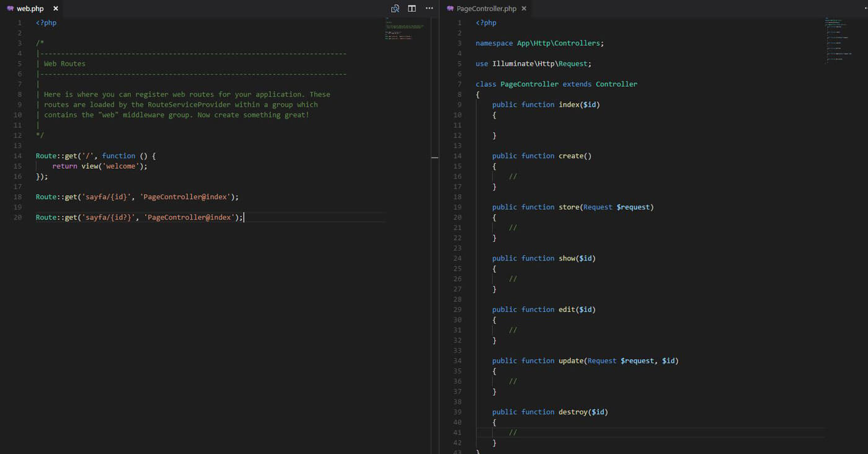Click the '//' comment on line 41
Viewport: 868px width, 454px height.
pyautogui.click(x=513, y=433)
